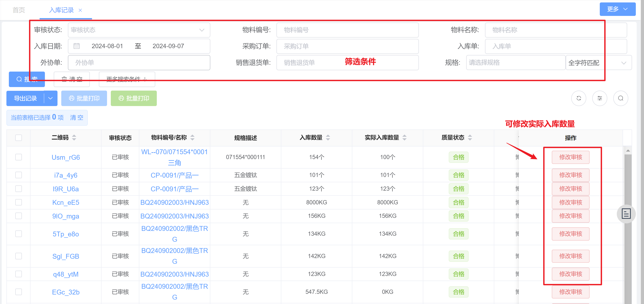
Task: Click 修改审核 for row Usm_rG6
Action: (x=571, y=157)
